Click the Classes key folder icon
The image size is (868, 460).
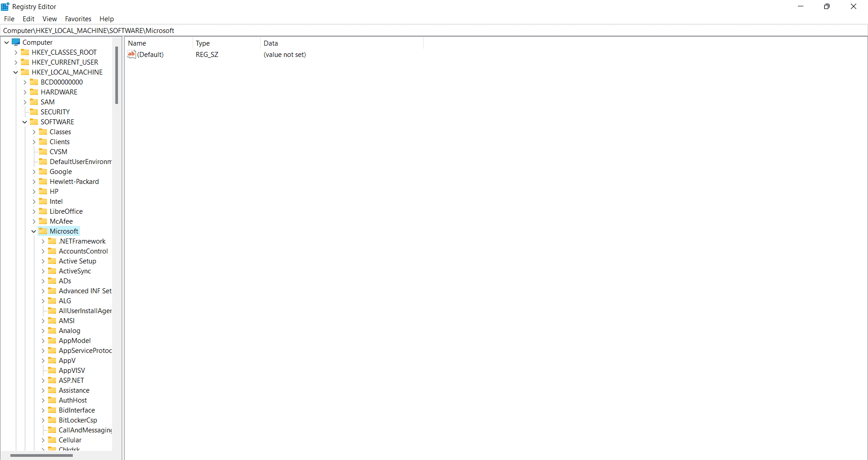[x=43, y=131]
